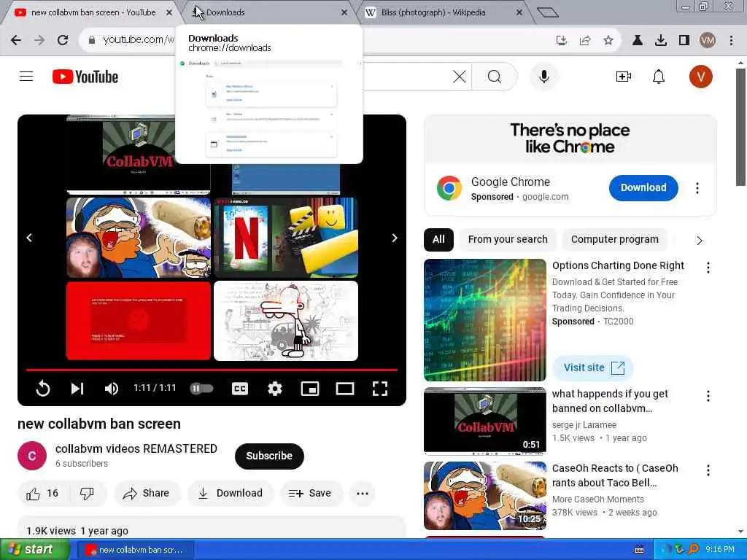Go back with the browser back arrow
Image resolution: width=747 pixels, height=560 pixels.
point(16,40)
